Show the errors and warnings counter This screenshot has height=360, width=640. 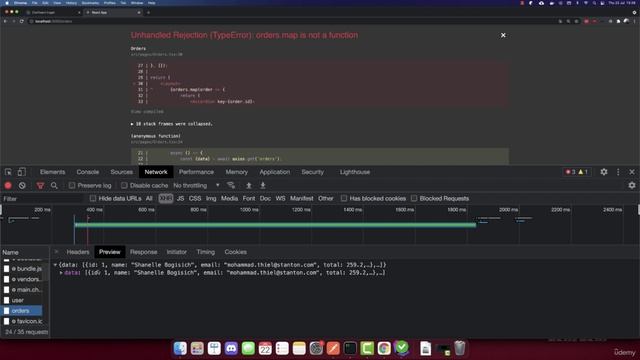tap(577, 172)
